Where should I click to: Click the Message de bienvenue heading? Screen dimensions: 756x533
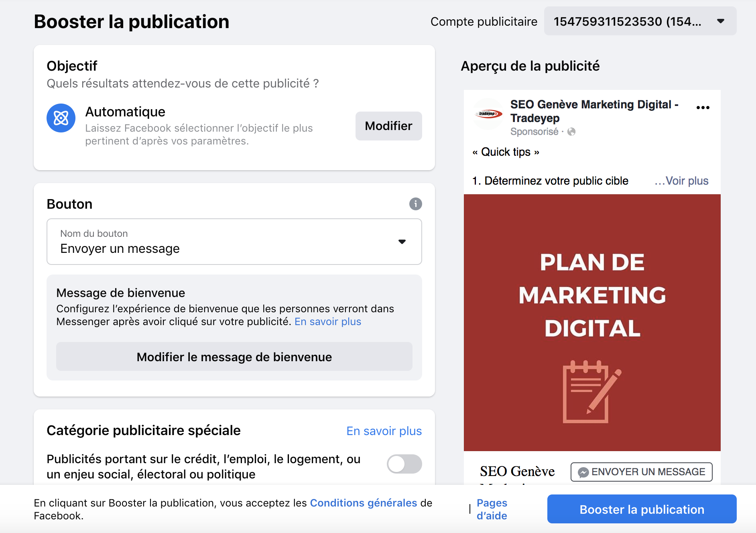click(x=120, y=293)
